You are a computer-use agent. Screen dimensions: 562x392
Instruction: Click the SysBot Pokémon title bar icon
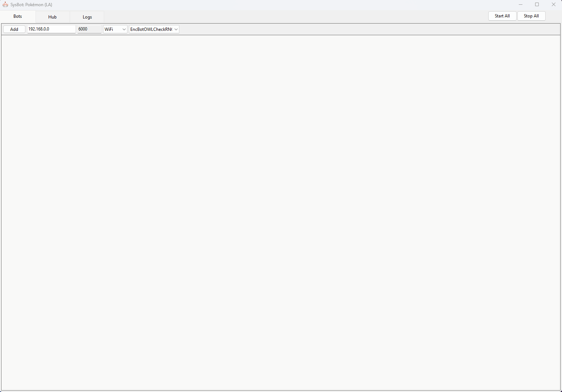(5, 4)
